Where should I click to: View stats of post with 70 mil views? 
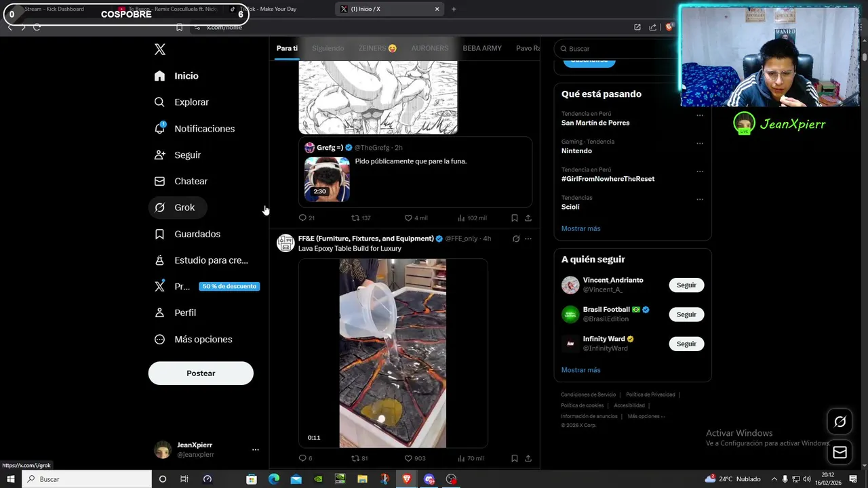[x=471, y=458]
